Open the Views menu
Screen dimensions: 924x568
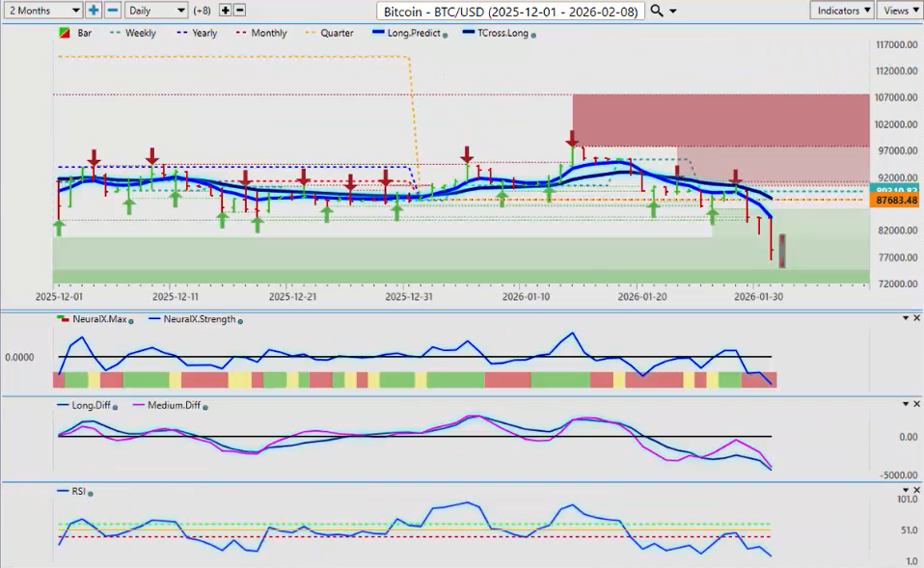(899, 10)
